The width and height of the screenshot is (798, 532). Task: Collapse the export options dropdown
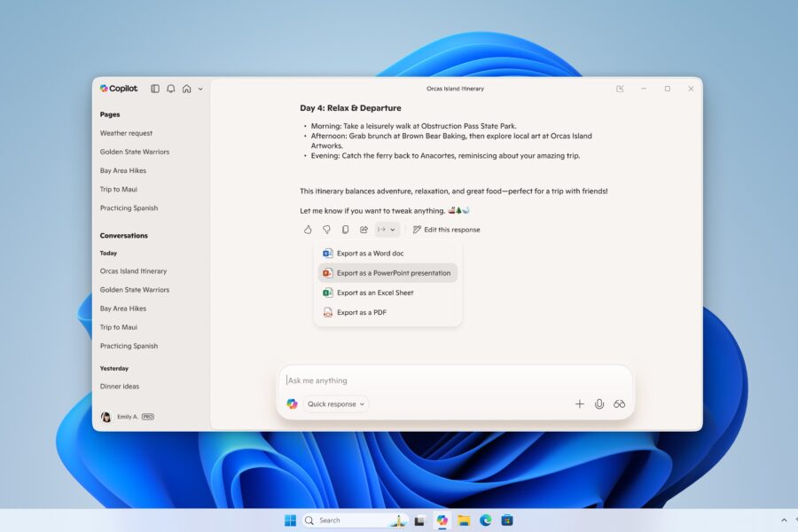coord(387,230)
